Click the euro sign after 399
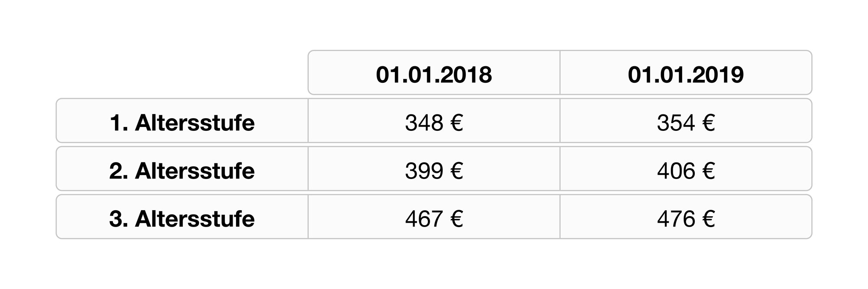Viewport: 868px width, 289px height. (x=456, y=171)
